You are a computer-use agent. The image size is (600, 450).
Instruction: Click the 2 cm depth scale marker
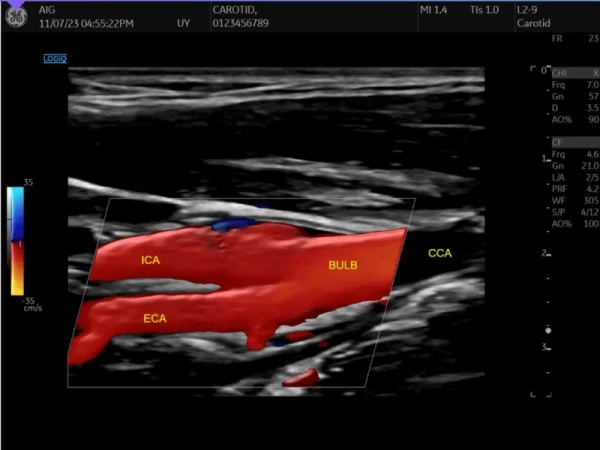[543, 254]
